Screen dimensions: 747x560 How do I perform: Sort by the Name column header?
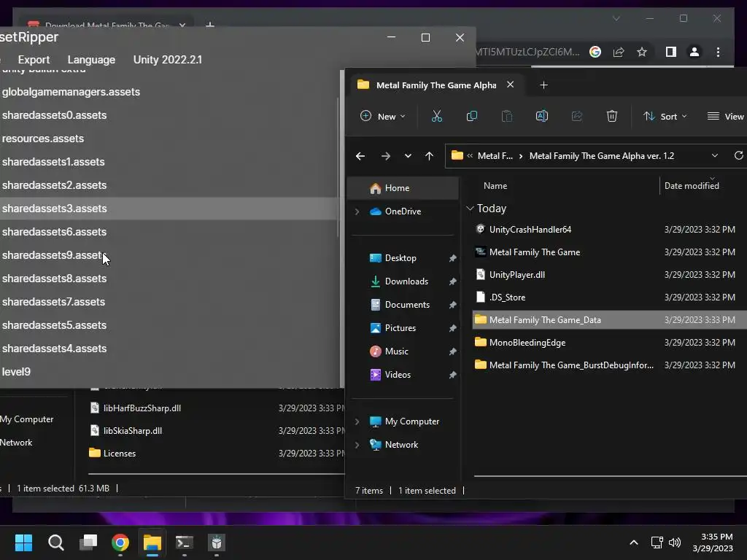(x=495, y=186)
